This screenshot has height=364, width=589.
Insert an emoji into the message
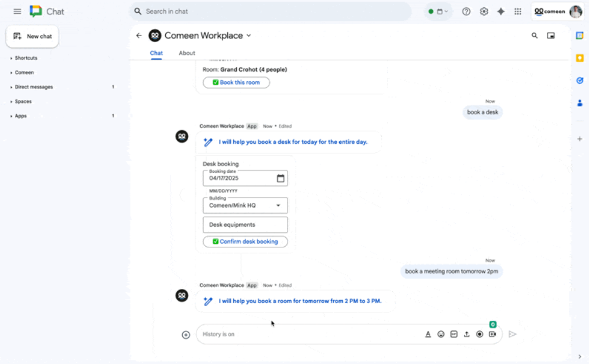point(440,334)
